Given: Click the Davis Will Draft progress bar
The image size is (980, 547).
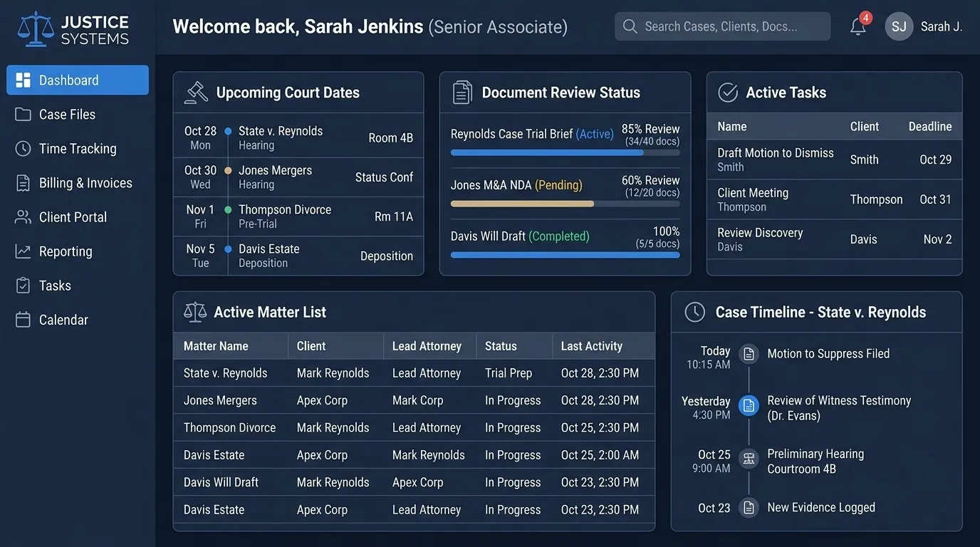Looking at the screenshot, I should point(565,255).
